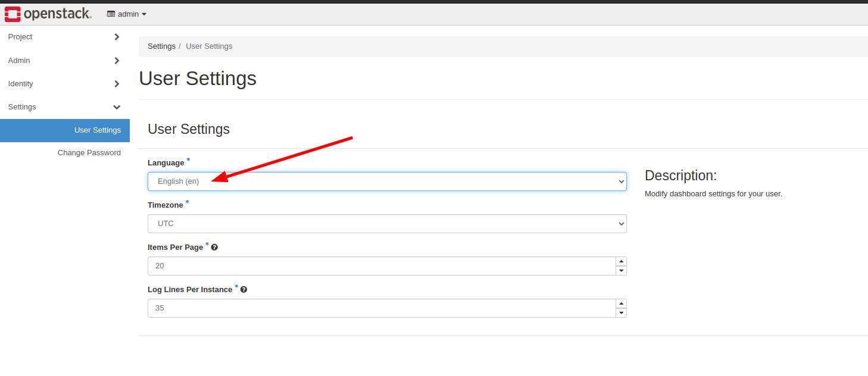Focus the Items Per Page field
868x376 pixels.
coord(381,266)
